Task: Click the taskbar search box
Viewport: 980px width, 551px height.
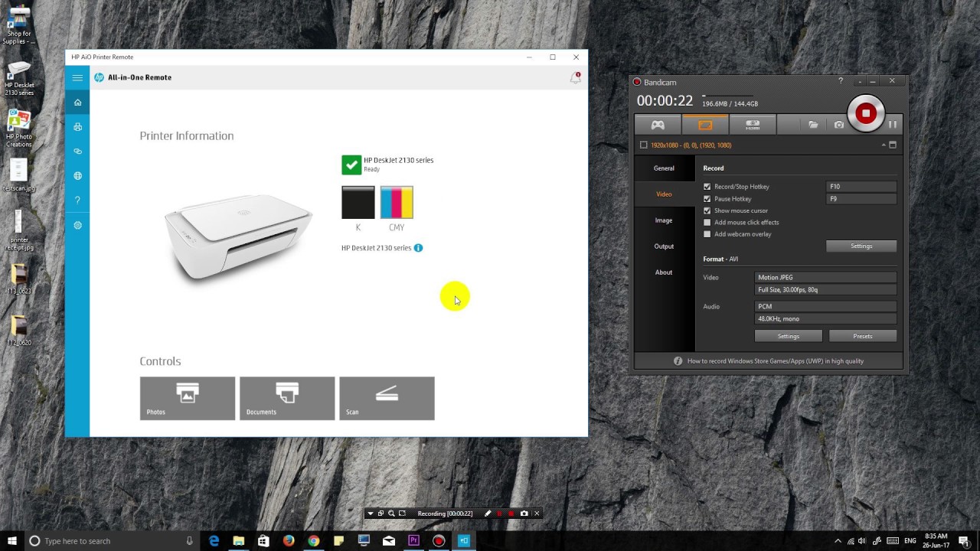Action: click(112, 541)
